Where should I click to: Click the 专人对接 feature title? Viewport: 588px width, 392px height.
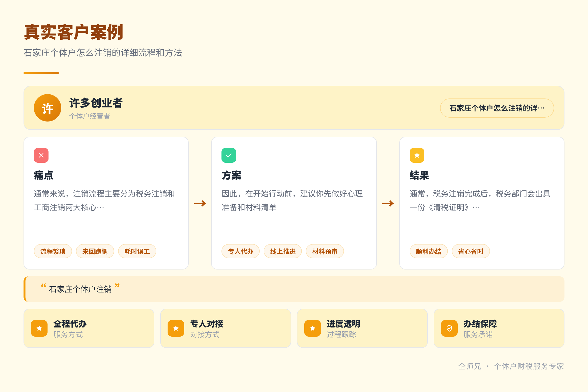click(x=207, y=324)
